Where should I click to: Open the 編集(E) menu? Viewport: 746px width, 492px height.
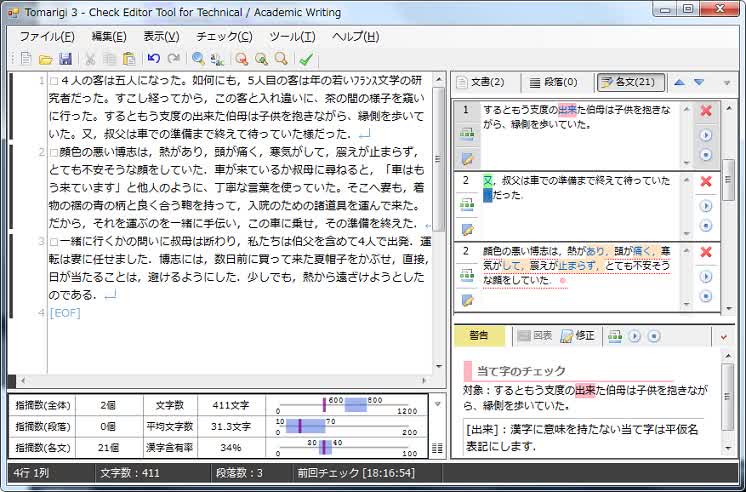109,37
